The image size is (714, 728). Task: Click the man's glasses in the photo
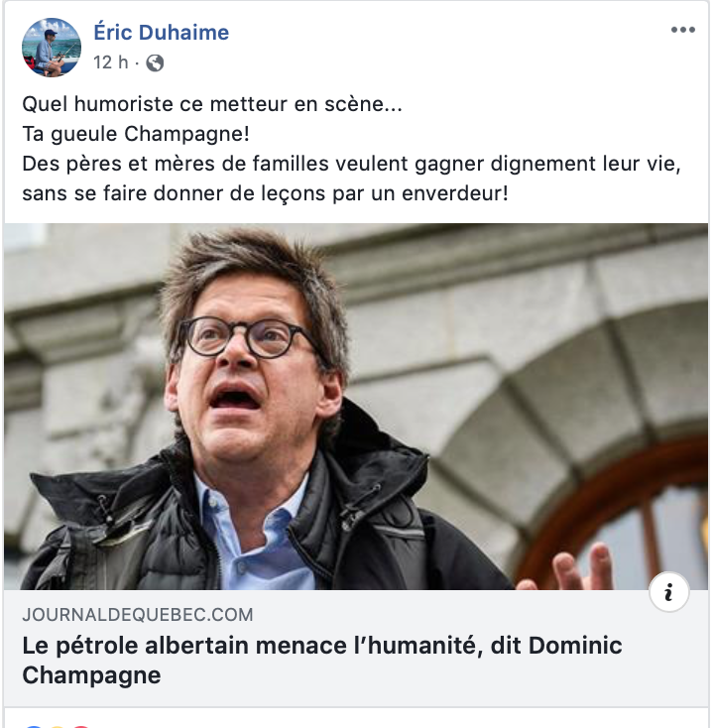[x=244, y=337]
